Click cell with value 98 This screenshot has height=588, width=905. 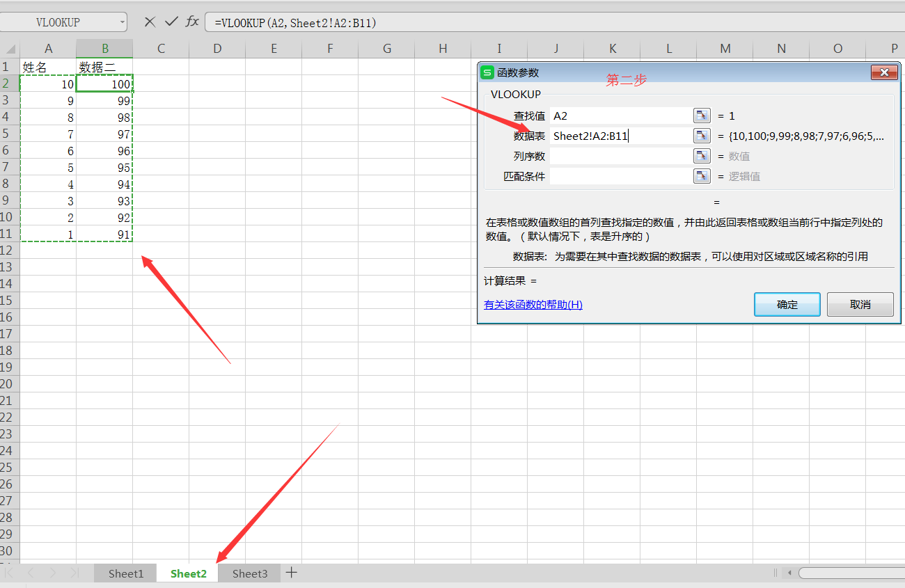104,117
